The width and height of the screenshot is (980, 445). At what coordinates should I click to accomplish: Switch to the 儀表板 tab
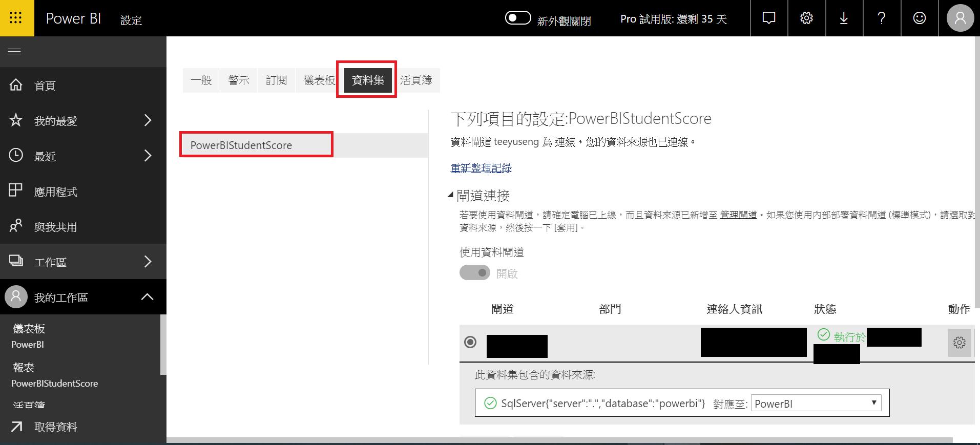[319, 80]
